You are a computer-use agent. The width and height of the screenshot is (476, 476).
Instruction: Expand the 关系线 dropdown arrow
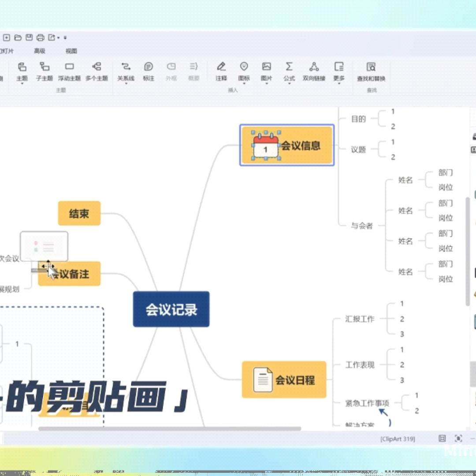coord(126,83)
